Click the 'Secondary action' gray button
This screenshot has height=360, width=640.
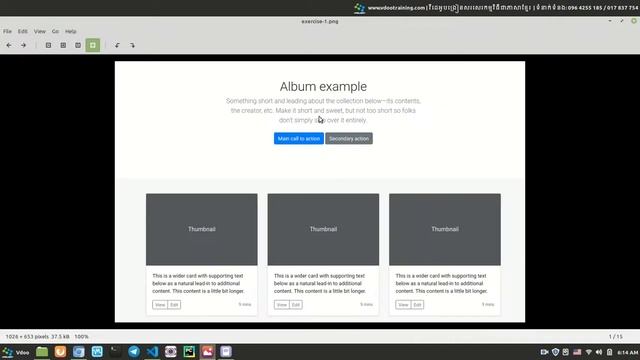349,139
